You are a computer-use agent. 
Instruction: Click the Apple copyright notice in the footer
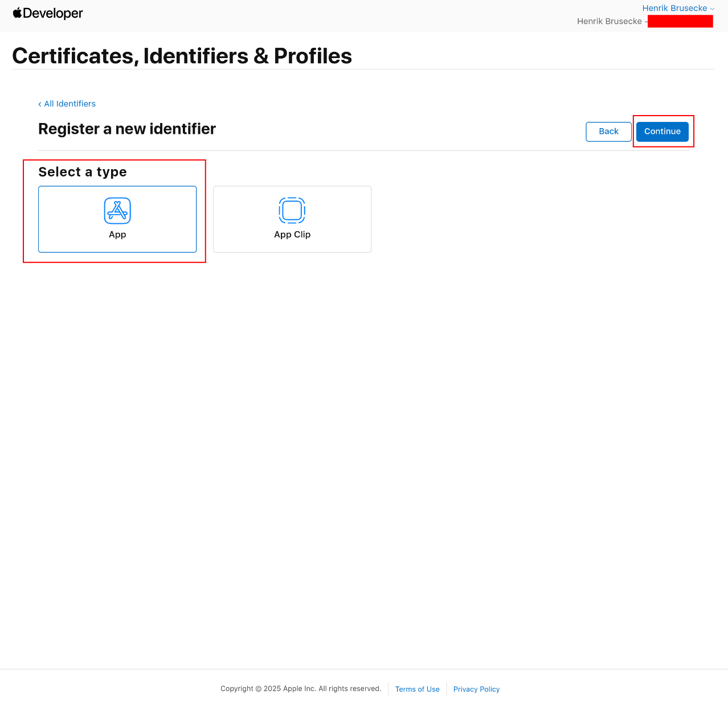(300, 689)
